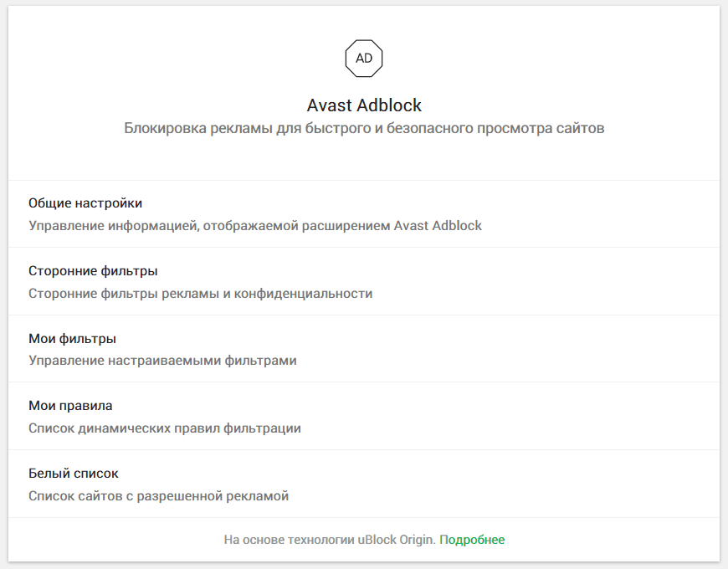Click 'Список динамических правил фильтрации' text
The height and width of the screenshot is (569, 728).
coord(165,428)
